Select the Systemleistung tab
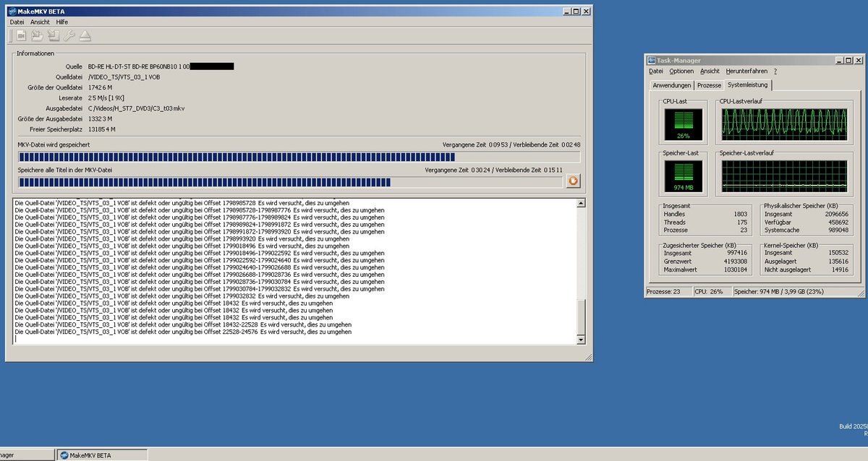 point(749,85)
